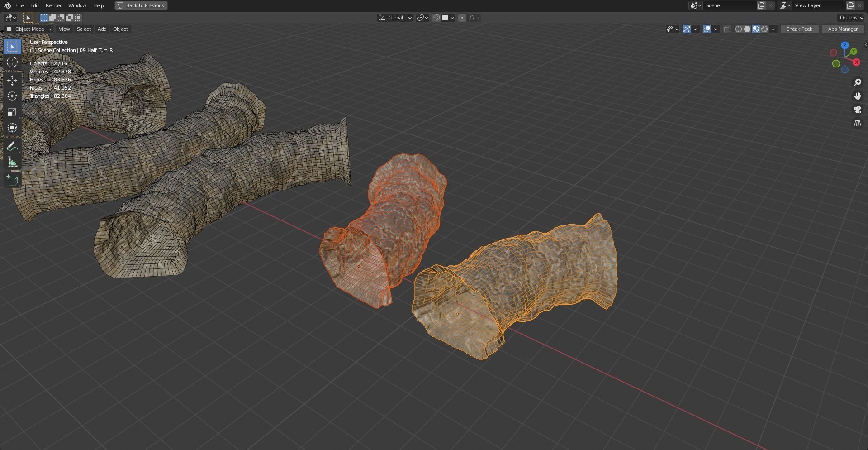Open the viewport Add menu
The width and height of the screenshot is (868, 450).
pyautogui.click(x=102, y=29)
